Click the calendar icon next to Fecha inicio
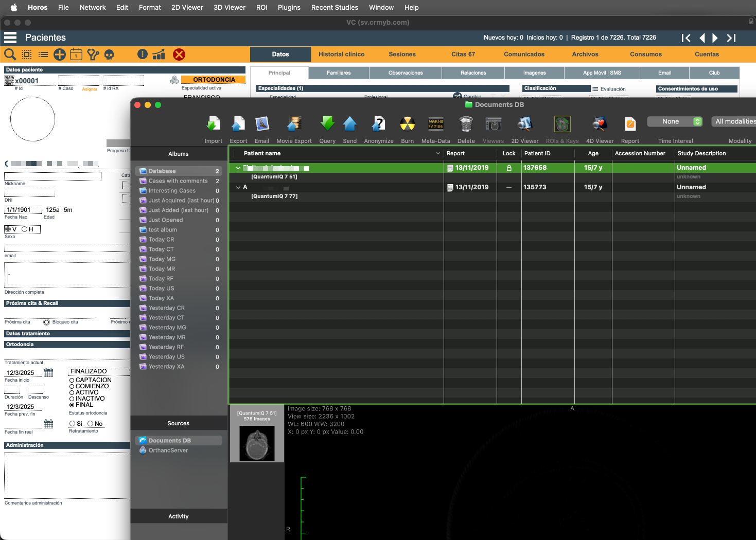The image size is (756, 540). click(x=48, y=372)
